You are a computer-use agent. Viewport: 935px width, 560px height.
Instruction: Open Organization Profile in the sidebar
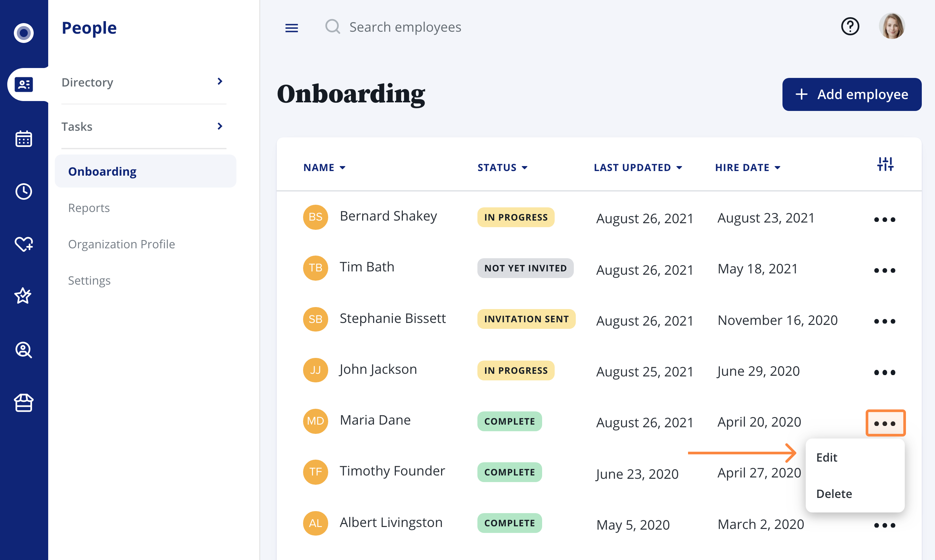(121, 244)
